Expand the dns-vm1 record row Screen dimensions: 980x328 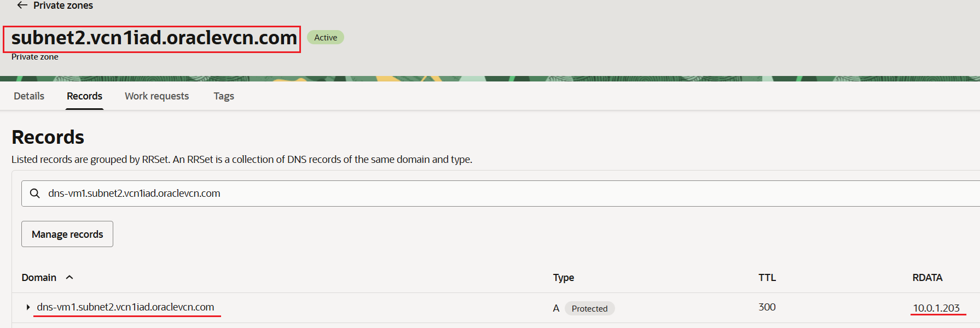pos(28,308)
